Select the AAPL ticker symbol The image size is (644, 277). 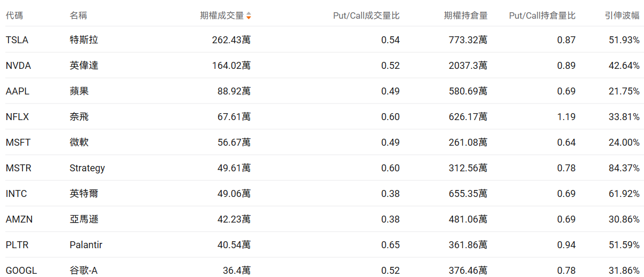(18, 91)
